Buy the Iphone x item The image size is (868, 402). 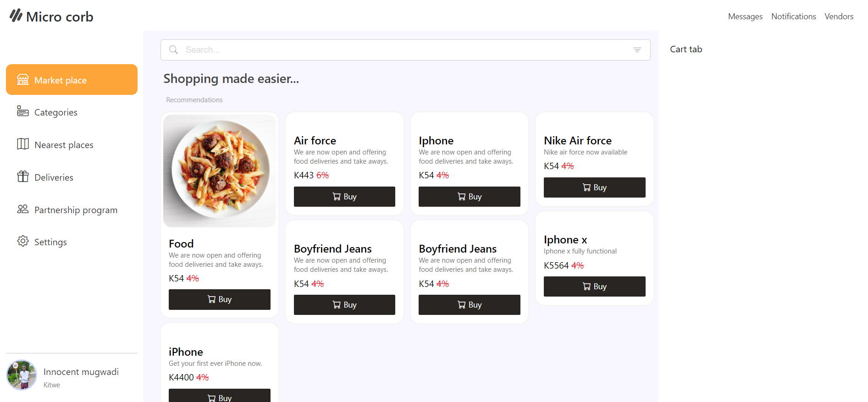pos(594,286)
